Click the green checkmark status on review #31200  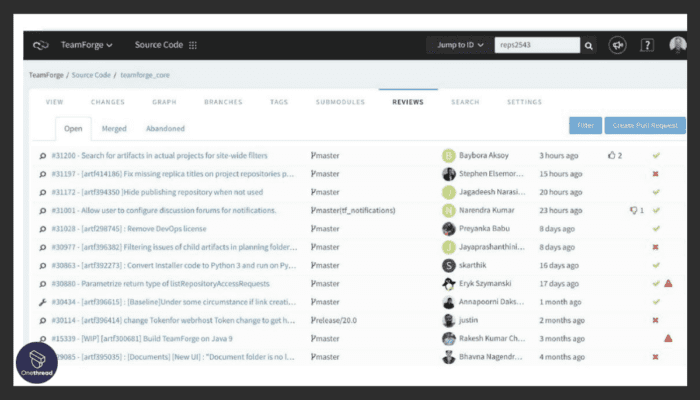click(x=656, y=156)
